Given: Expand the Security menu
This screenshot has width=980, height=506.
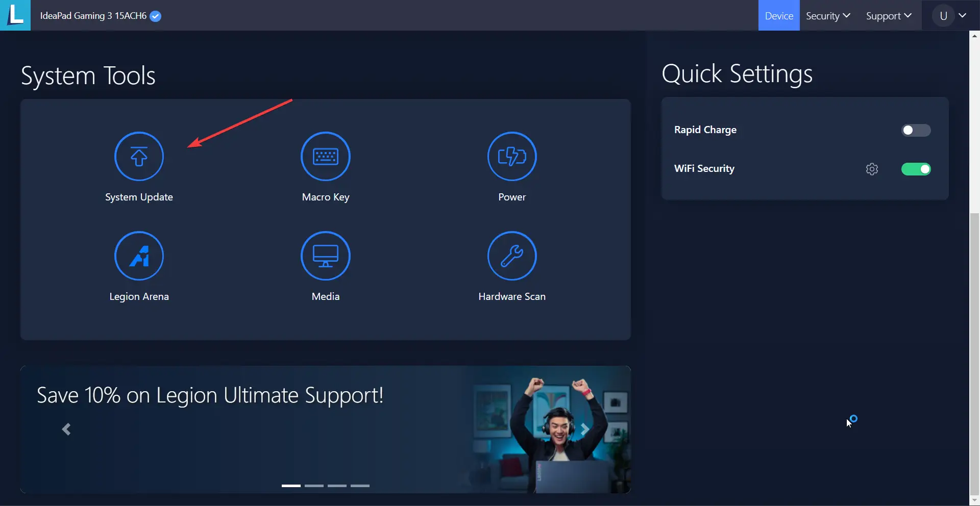Looking at the screenshot, I should coord(828,16).
